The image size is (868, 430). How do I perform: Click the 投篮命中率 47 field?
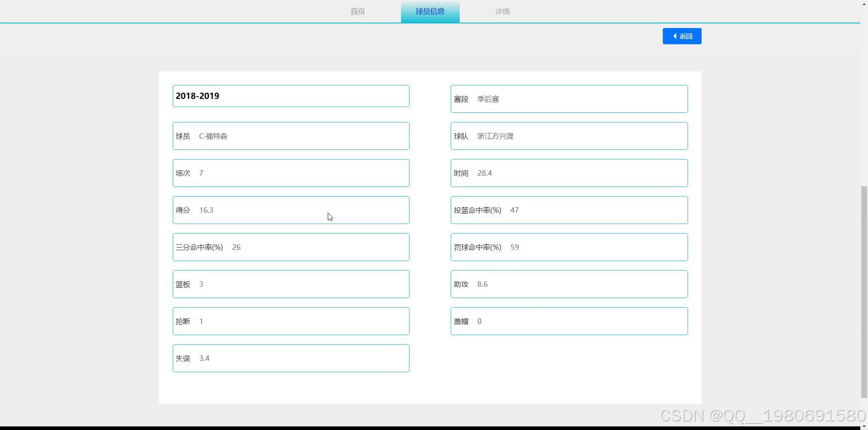coord(568,210)
